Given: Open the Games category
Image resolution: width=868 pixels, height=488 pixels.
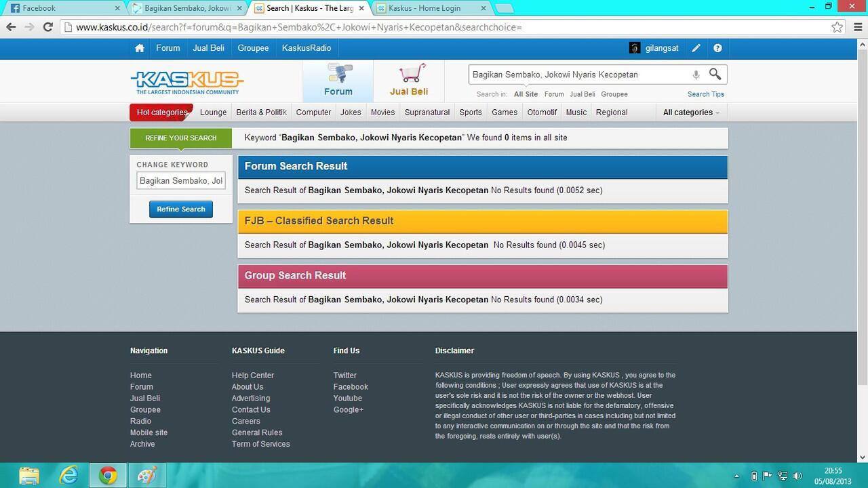Looking at the screenshot, I should (505, 113).
